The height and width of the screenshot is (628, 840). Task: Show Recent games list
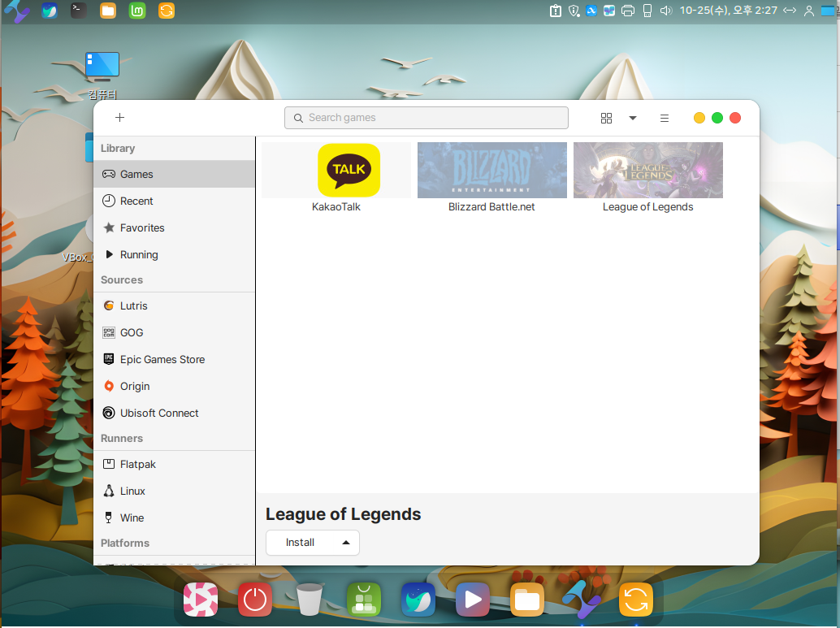[x=136, y=201]
